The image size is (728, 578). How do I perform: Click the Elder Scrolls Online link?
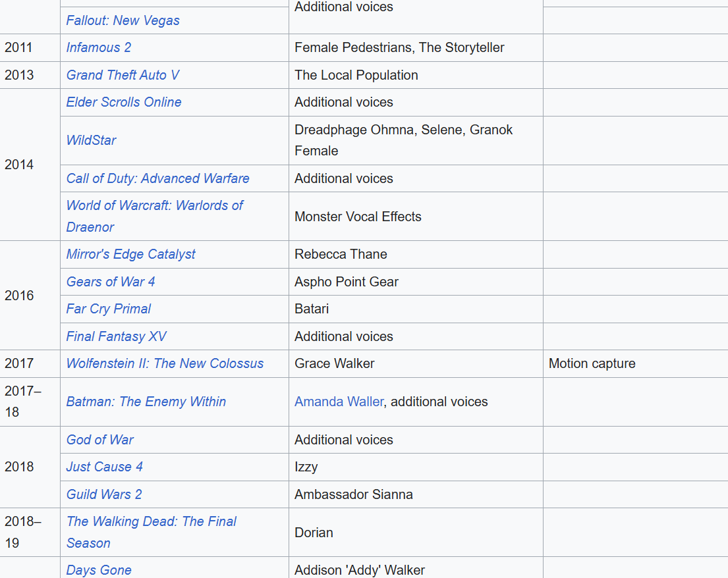[x=123, y=102]
